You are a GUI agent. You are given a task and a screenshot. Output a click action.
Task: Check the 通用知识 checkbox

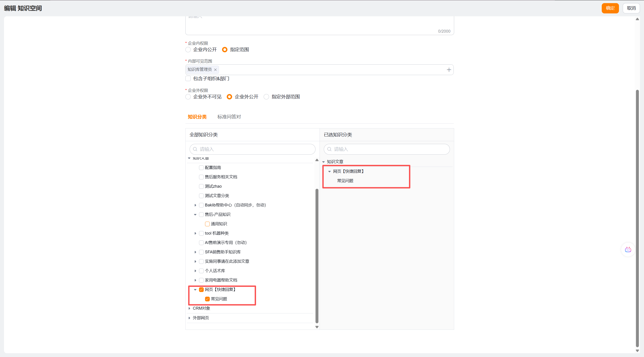point(207,224)
